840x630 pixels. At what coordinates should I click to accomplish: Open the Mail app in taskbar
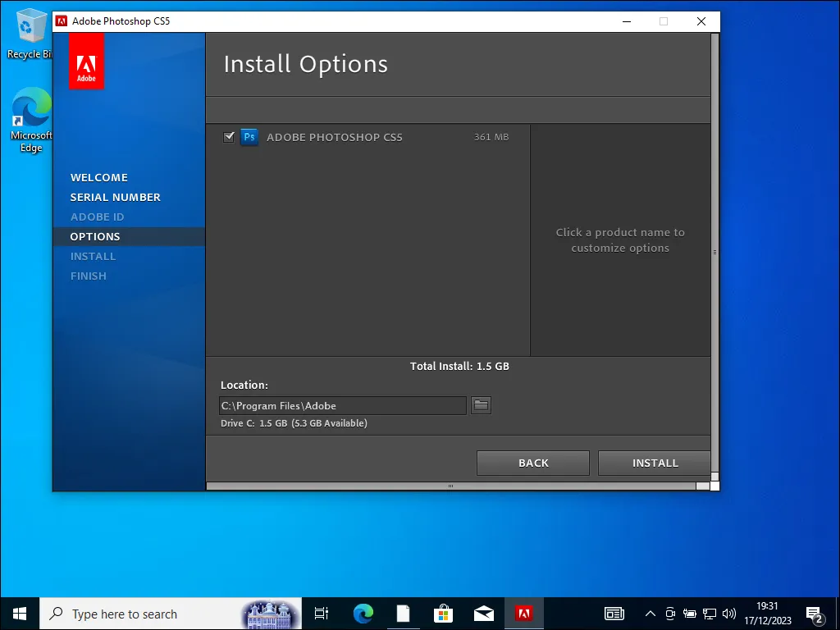click(x=483, y=614)
